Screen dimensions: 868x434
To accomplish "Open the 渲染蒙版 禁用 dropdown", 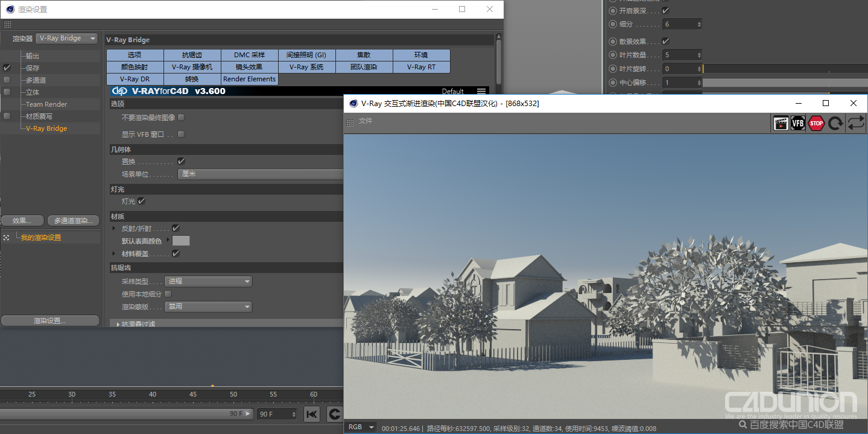I will 209,307.
